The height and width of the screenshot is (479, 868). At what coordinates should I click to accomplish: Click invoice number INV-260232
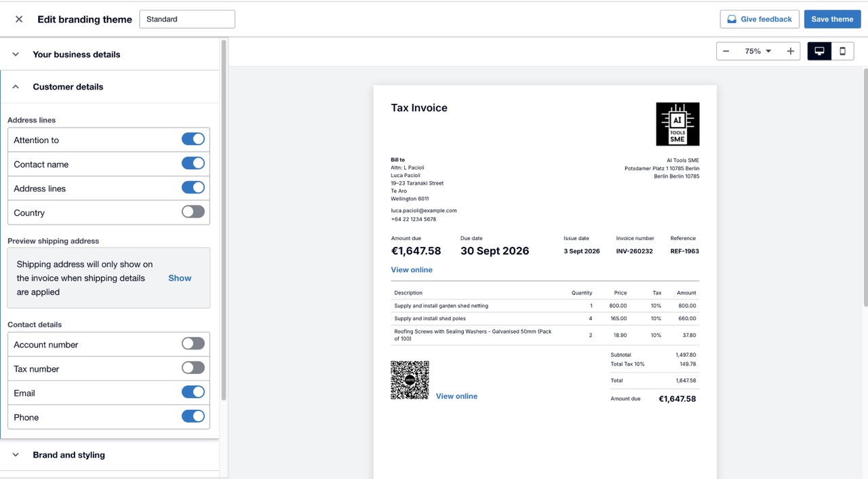point(634,251)
